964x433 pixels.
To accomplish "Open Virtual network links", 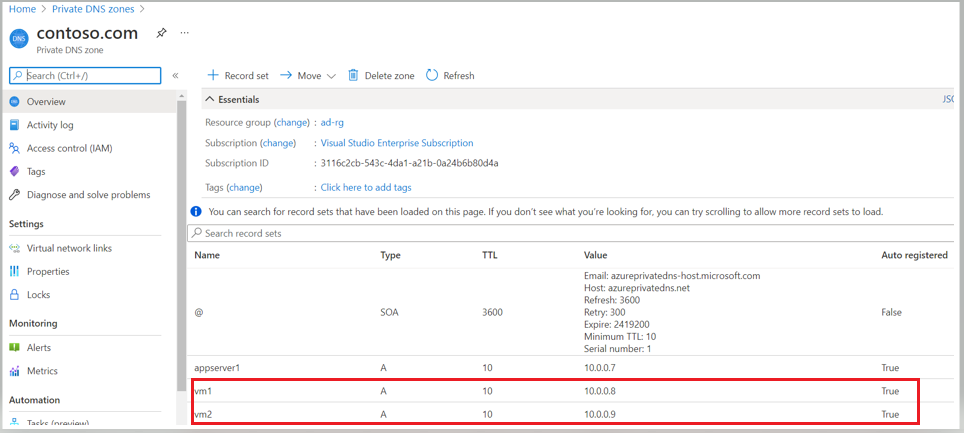I will click(69, 248).
